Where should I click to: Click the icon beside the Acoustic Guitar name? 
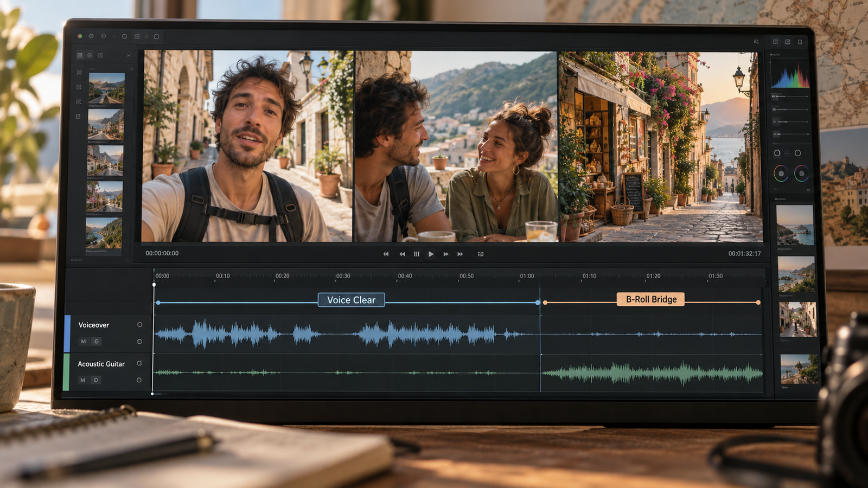[139, 363]
